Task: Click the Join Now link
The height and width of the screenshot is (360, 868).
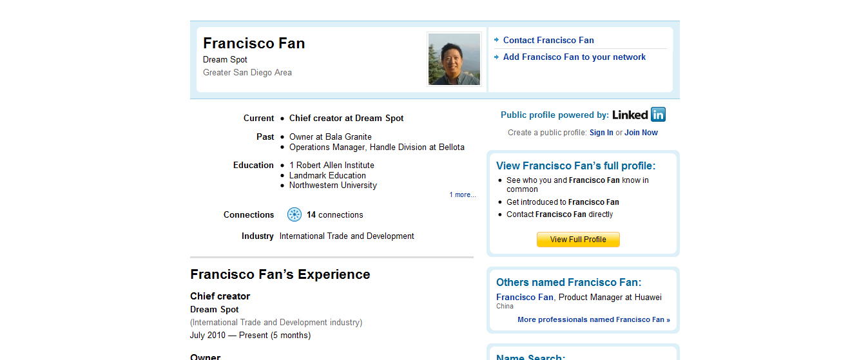Action: pos(641,133)
